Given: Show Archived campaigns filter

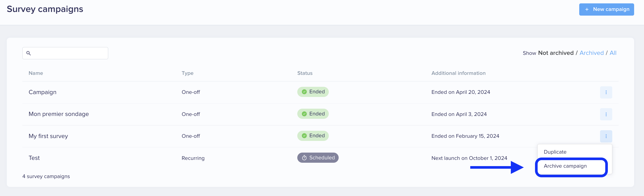Looking at the screenshot, I should [x=591, y=53].
